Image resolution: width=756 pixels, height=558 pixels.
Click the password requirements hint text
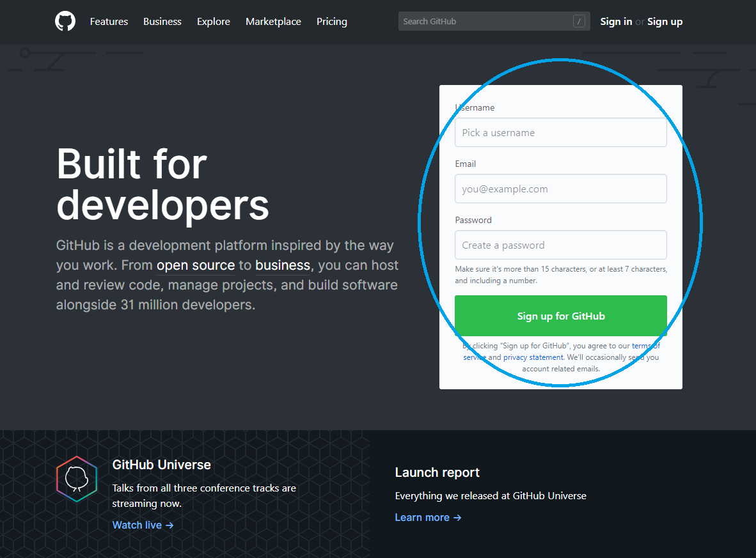click(561, 275)
